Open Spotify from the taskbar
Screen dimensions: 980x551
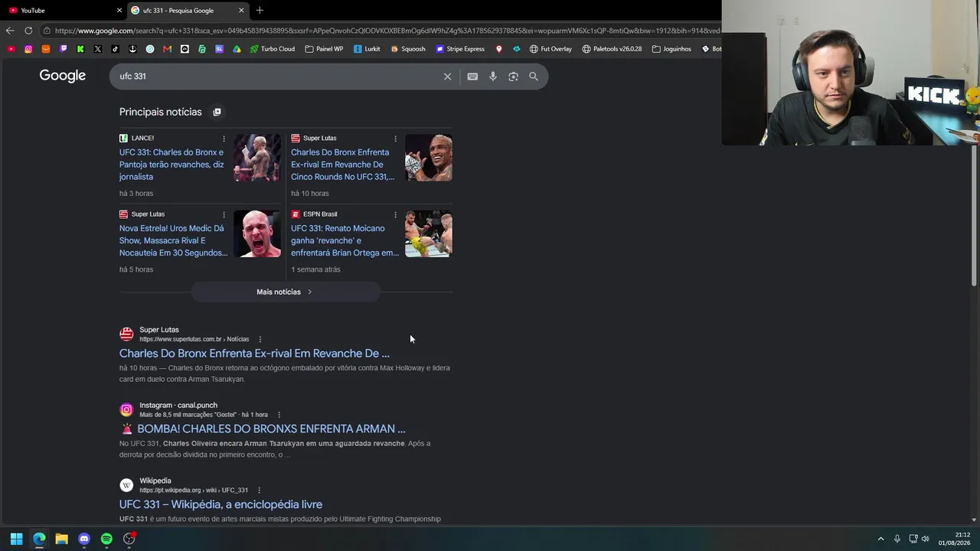[x=106, y=539]
